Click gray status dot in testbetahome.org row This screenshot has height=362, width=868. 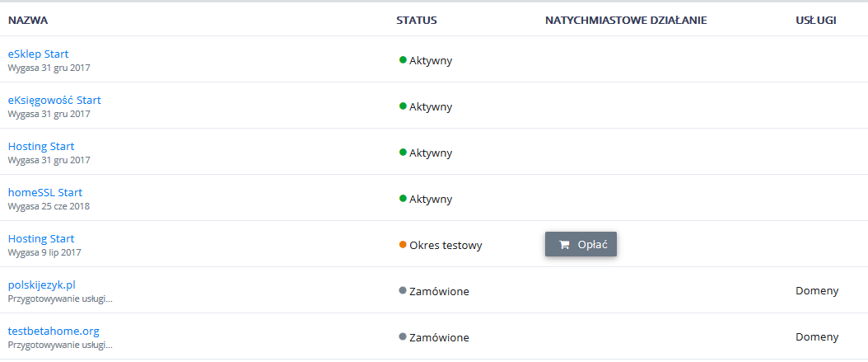pos(403,336)
